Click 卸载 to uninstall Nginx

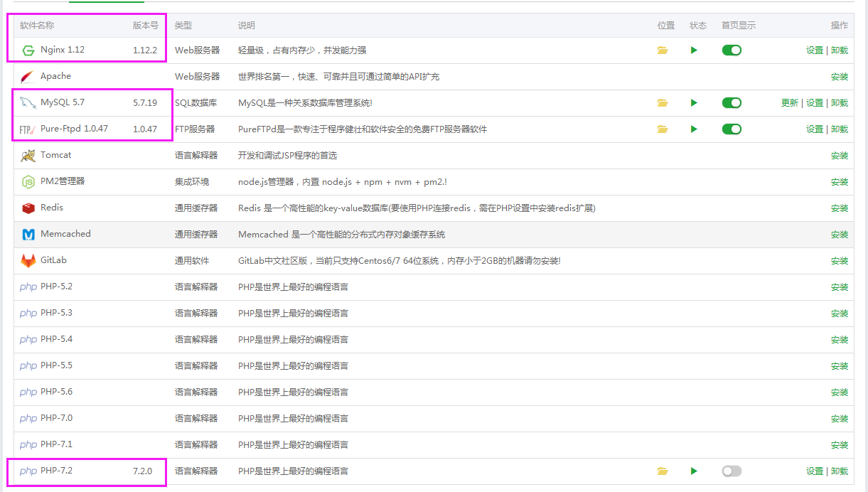tap(840, 50)
